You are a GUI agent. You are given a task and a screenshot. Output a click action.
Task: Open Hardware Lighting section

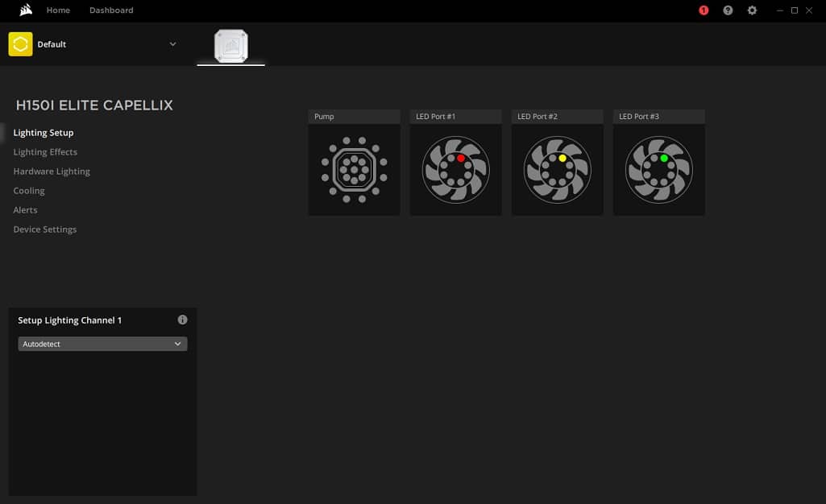pos(52,171)
